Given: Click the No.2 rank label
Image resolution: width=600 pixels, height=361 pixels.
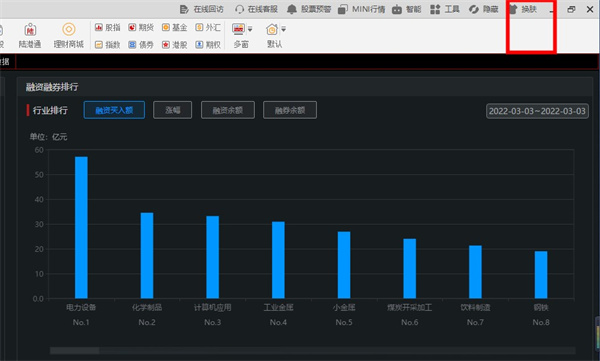Looking at the screenshot, I should [147, 322].
